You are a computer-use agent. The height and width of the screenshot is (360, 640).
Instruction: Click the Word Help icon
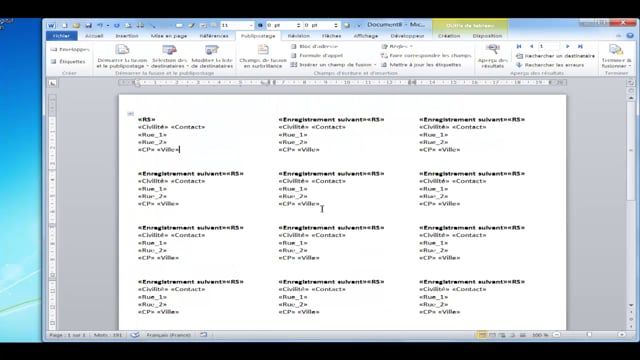coord(630,36)
